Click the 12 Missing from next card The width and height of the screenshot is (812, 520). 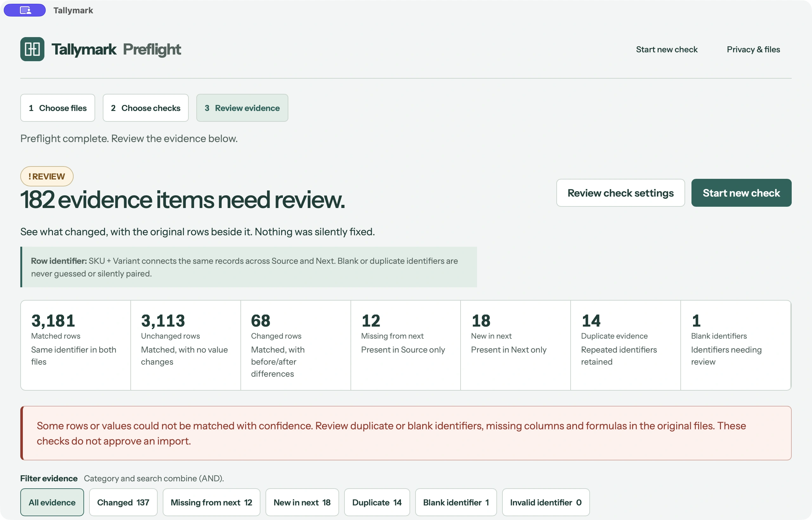(x=405, y=345)
